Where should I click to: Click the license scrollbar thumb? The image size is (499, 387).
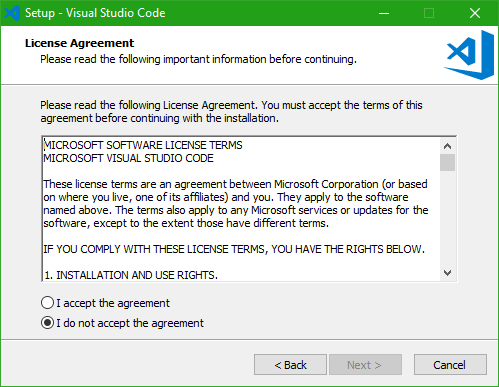447,162
